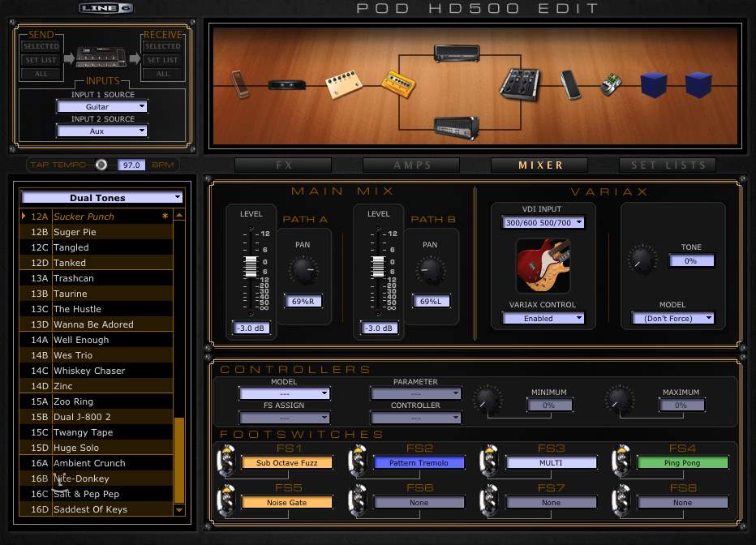Click the Path B 69%L pan field

[431, 301]
